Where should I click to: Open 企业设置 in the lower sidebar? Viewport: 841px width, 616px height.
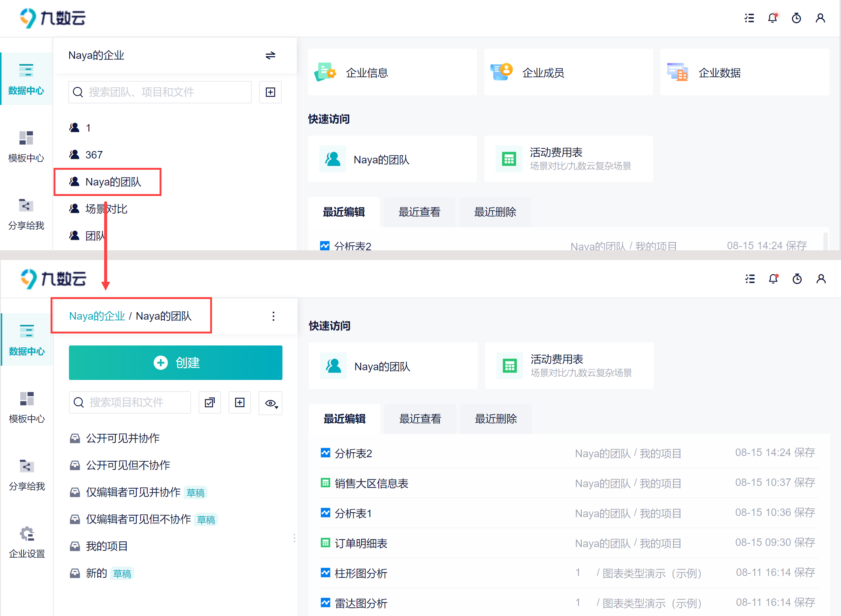pos(27,542)
